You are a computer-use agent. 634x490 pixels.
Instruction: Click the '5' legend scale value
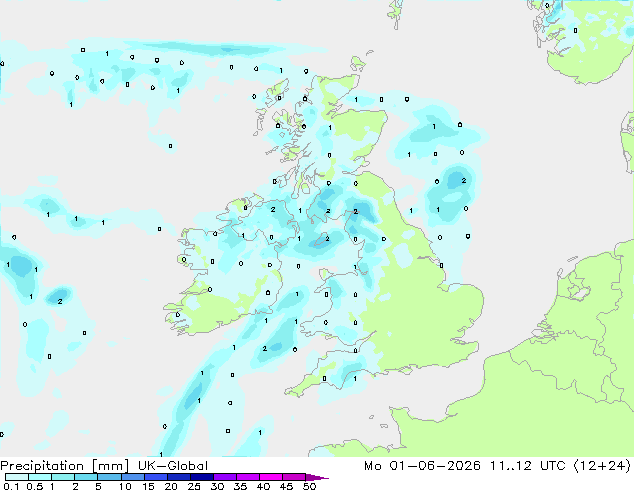coord(98,486)
